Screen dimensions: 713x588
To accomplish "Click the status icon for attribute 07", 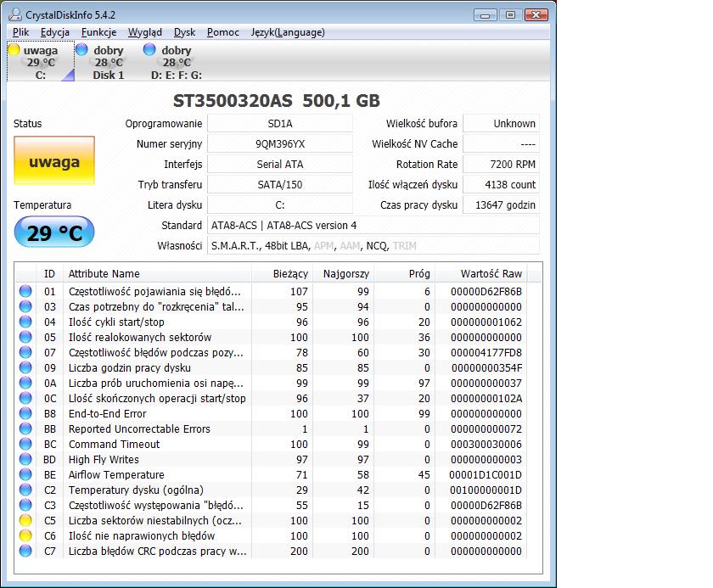I will click(25, 352).
